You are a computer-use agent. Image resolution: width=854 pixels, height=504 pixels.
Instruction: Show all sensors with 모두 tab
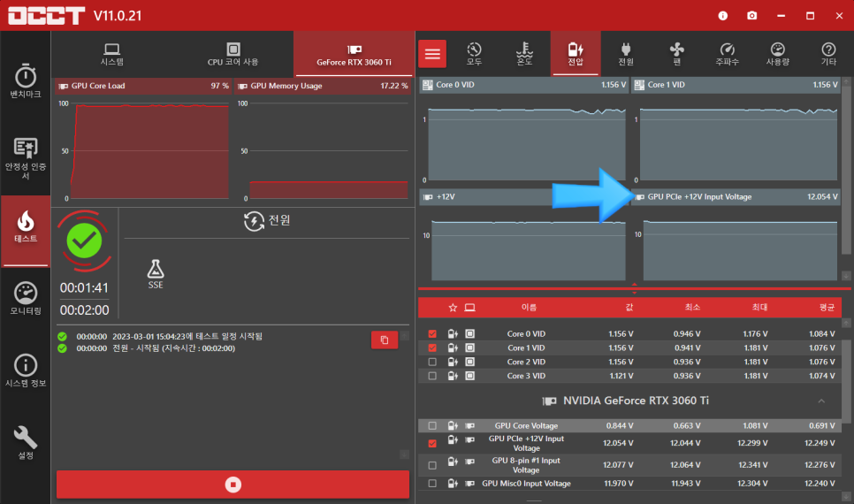474,55
